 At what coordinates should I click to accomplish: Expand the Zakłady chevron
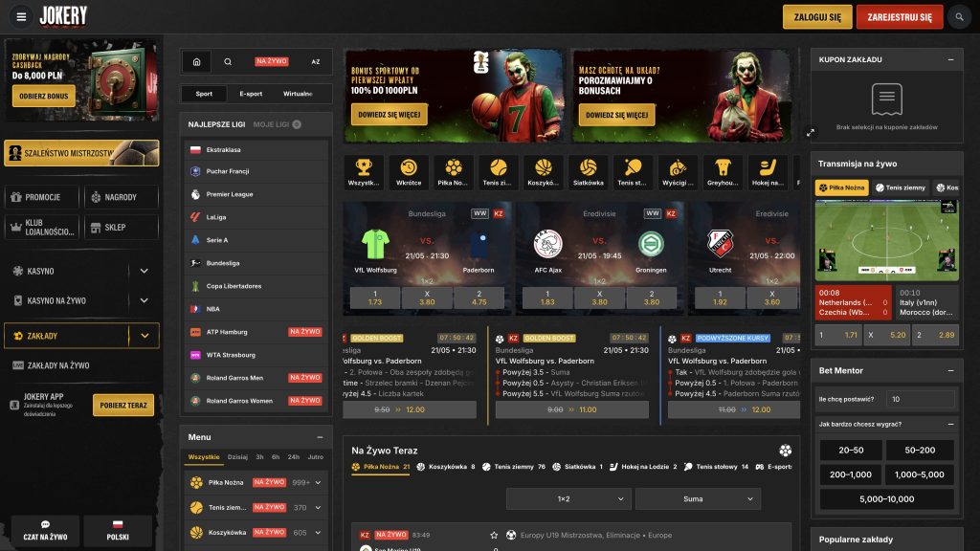click(x=145, y=336)
